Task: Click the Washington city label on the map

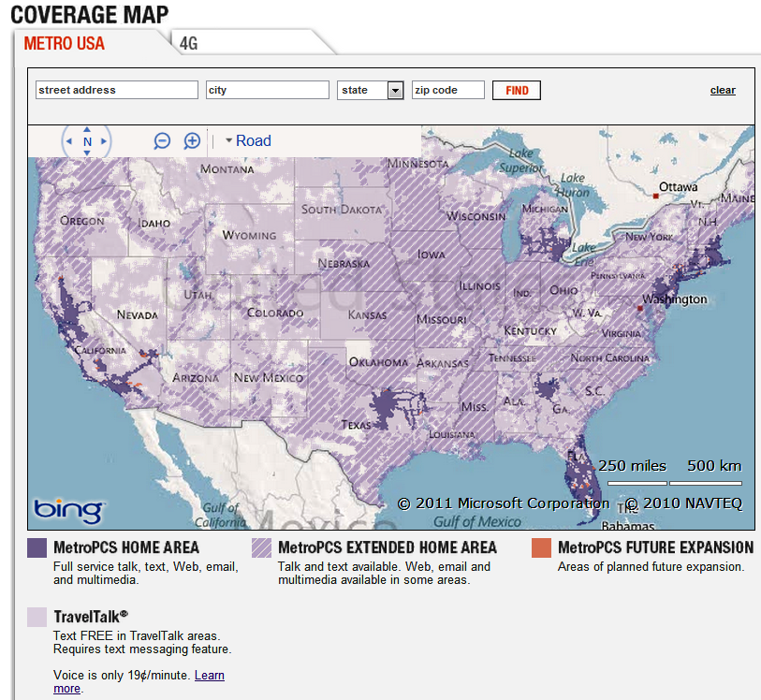Action: 675,299
